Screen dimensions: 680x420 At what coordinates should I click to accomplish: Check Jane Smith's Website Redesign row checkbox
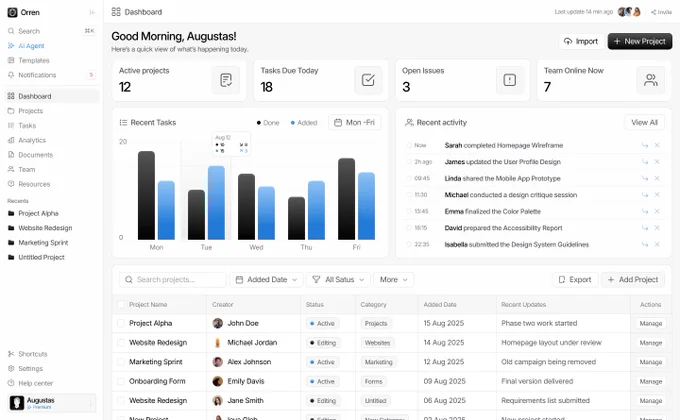point(121,400)
